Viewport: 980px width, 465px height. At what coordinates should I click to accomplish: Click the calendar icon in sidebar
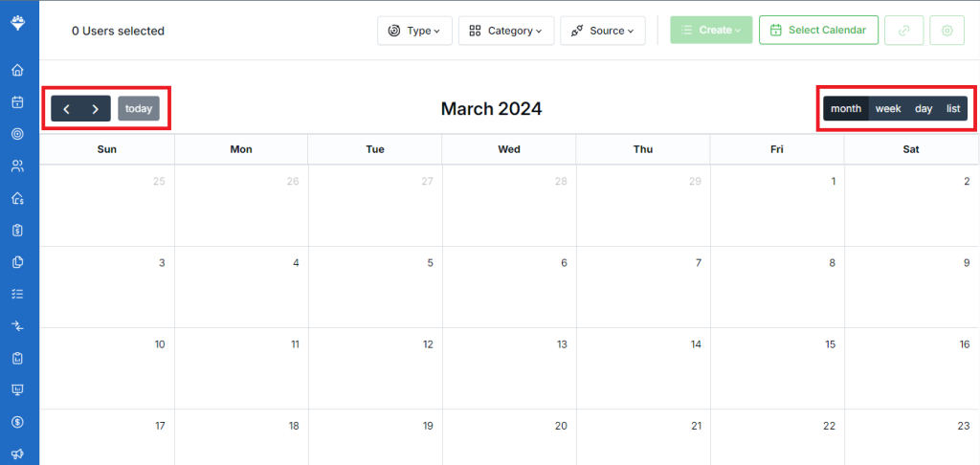[x=17, y=101]
